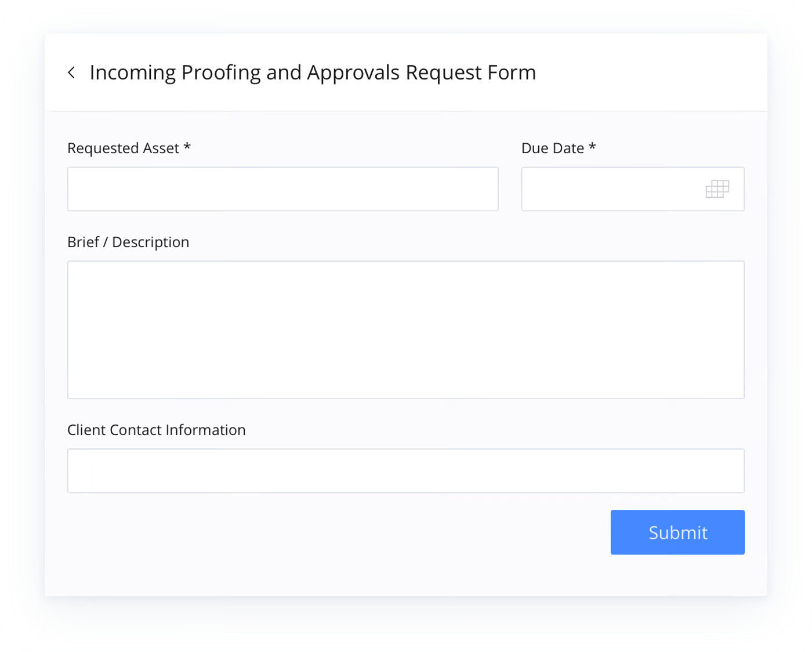Image resolution: width=812 pixels, height=652 pixels.
Task: Click the form title heading text
Action: [x=313, y=73]
